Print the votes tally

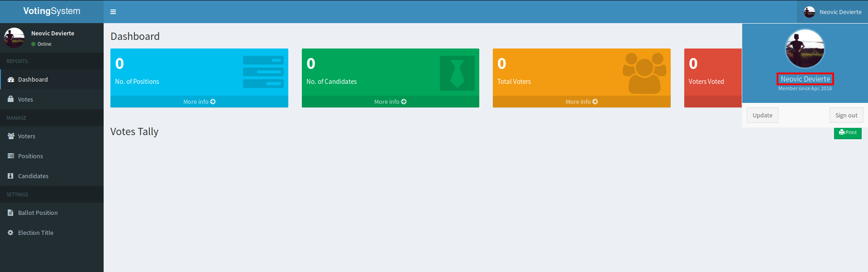pyautogui.click(x=847, y=133)
